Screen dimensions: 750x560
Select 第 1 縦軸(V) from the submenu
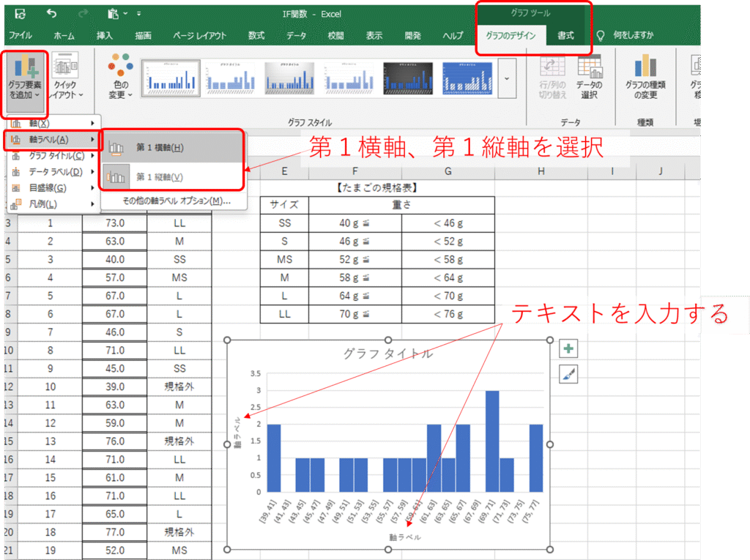(x=159, y=177)
